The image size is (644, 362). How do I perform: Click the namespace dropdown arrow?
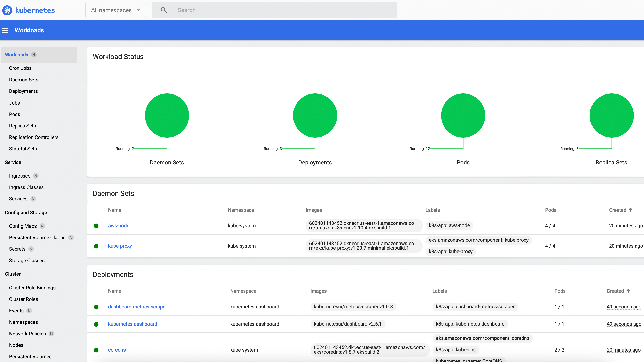point(138,10)
